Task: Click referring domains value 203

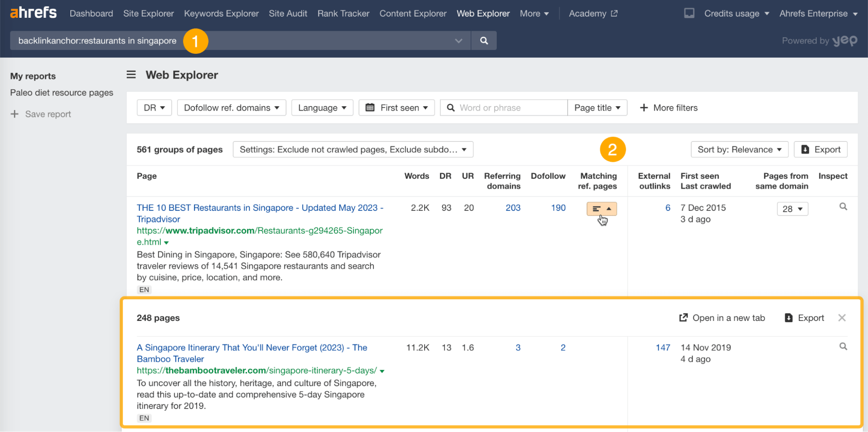Action: tap(513, 208)
